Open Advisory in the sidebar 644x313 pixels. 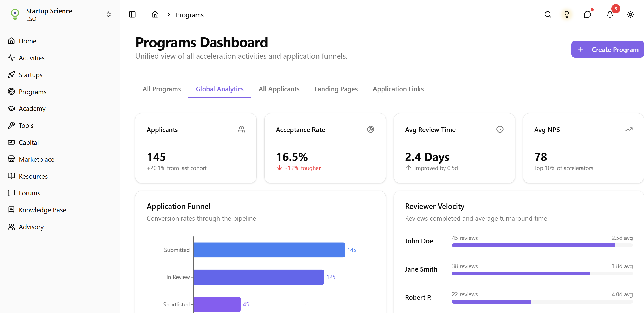26,227
